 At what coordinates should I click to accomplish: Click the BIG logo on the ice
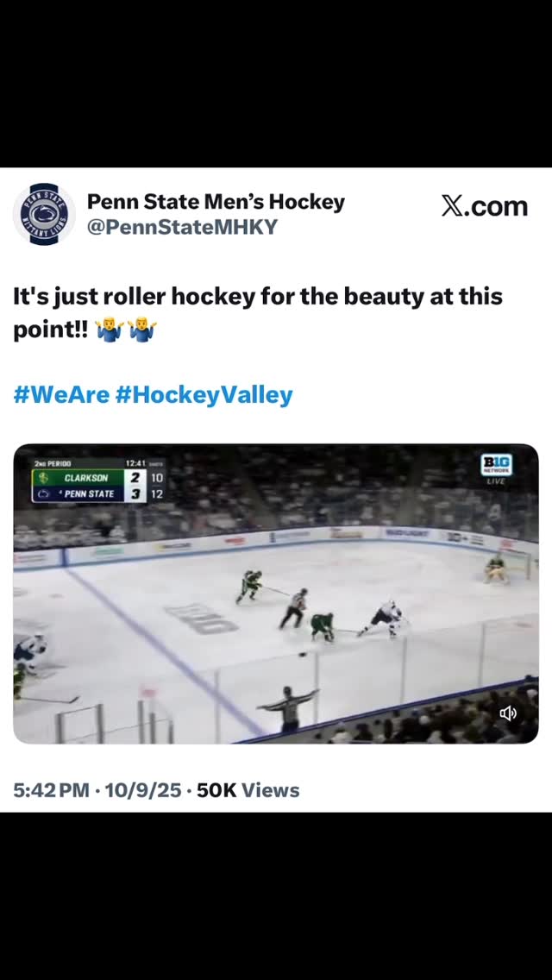(x=200, y=618)
